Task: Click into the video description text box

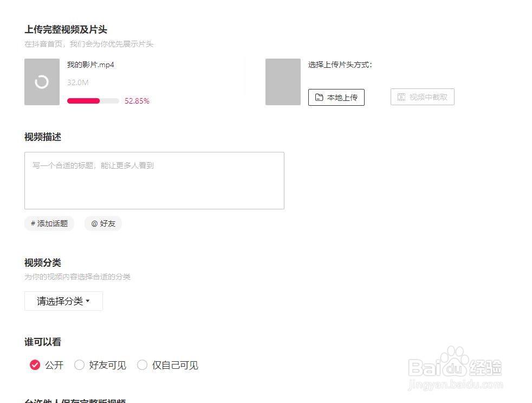Action: (154, 181)
